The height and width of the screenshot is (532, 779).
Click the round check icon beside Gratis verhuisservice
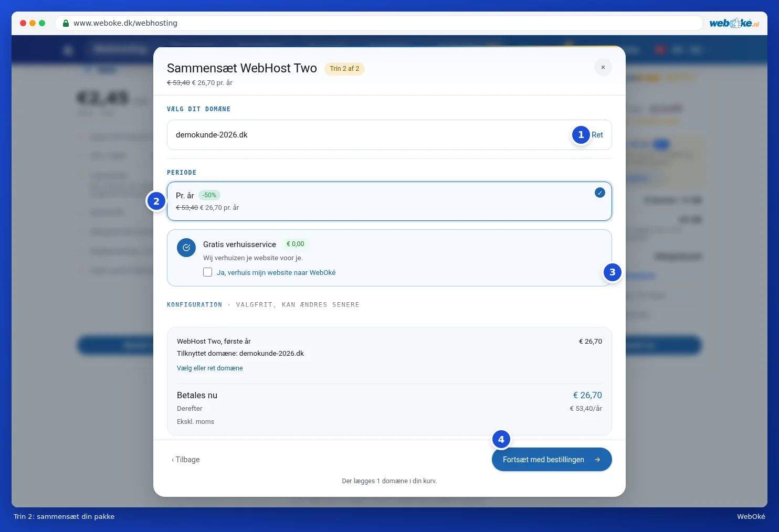coord(186,248)
